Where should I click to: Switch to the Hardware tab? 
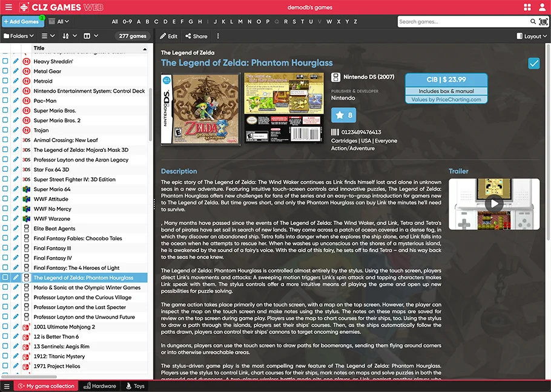100,386
